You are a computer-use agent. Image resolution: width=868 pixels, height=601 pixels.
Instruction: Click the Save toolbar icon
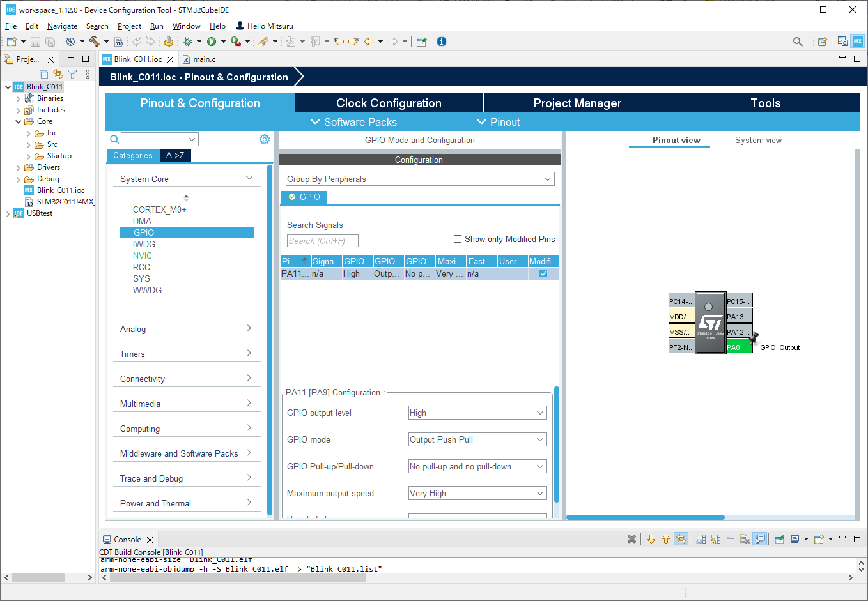(36, 42)
